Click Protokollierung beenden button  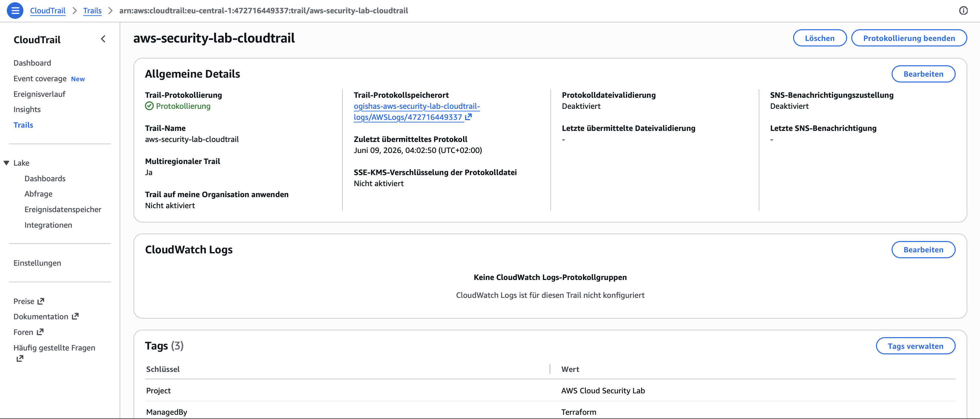(909, 38)
